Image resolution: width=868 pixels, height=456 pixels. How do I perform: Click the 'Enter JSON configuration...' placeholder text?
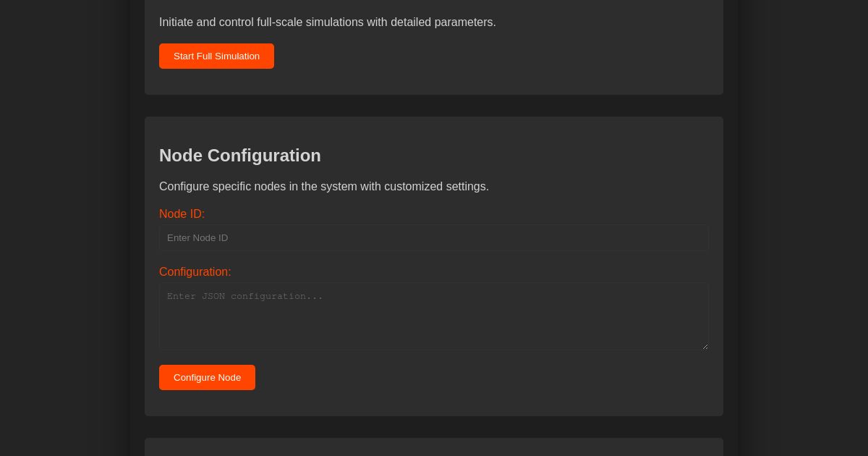[244, 296]
